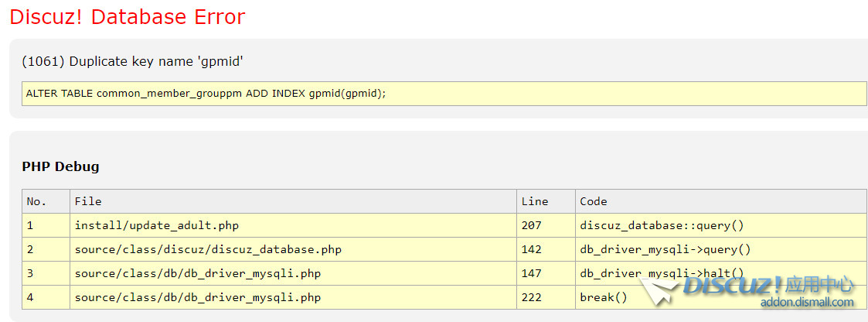Click line number 222
868x322 pixels.
tap(546, 297)
